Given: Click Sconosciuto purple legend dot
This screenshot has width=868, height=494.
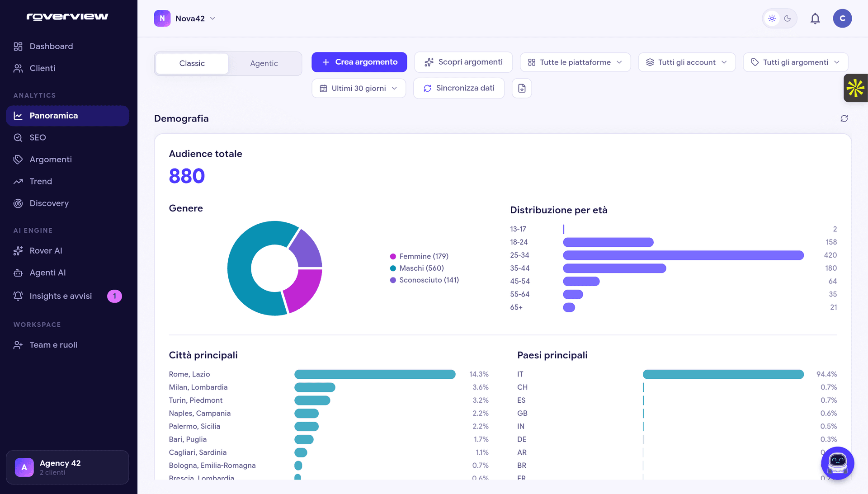Looking at the screenshot, I should (393, 281).
